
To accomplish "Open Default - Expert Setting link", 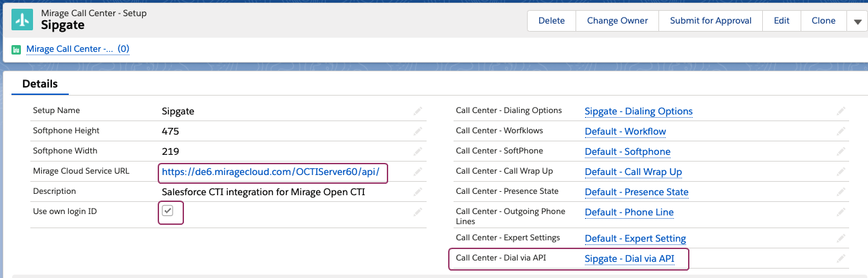I will [635, 238].
